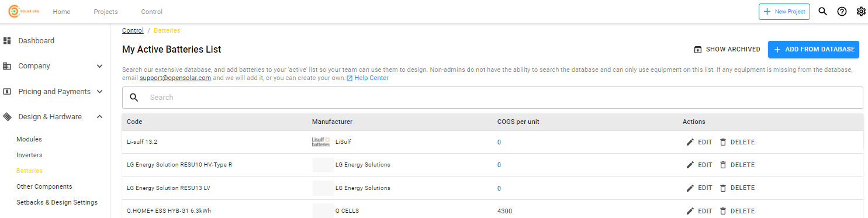Click the Pricing and Payments dollar icon
868x218 pixels.
tap(7, 92)
